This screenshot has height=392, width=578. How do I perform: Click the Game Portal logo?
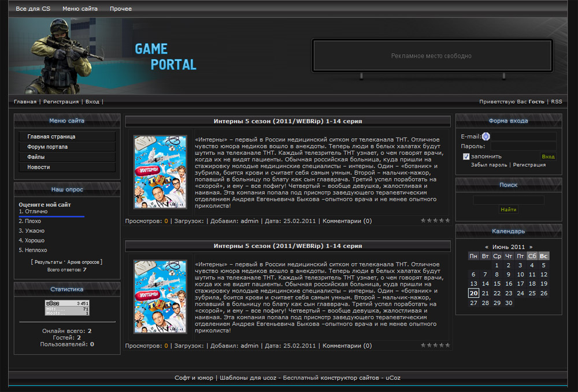click(166, 57)
